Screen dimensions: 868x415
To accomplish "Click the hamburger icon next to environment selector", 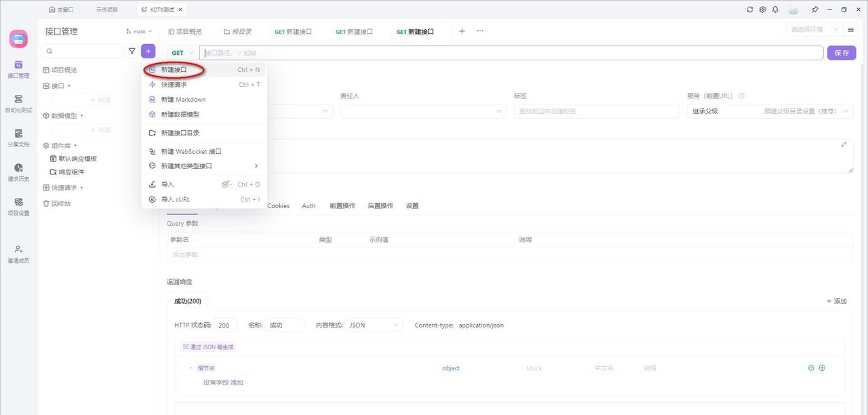I will click(x=851, y=29).
